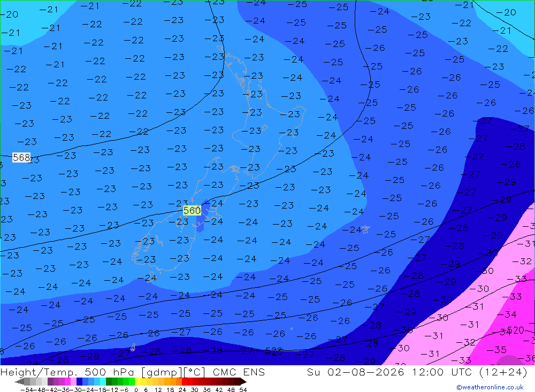
Task: Click the -35 temperature value on map
Action: tap(496, 350)
